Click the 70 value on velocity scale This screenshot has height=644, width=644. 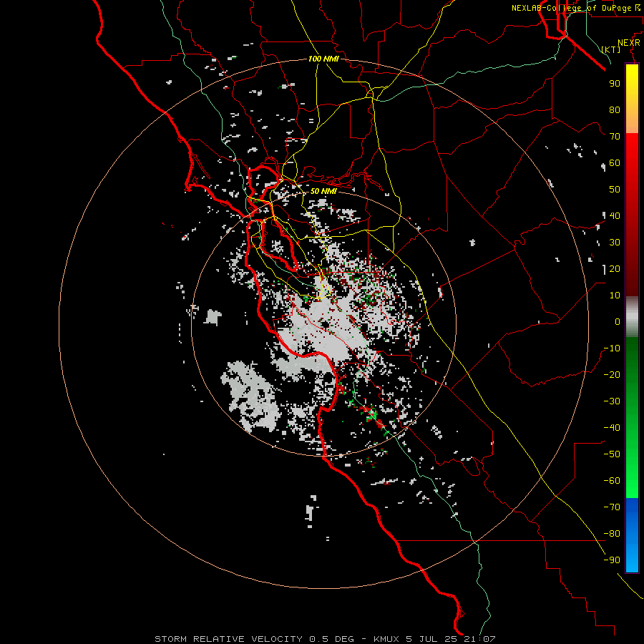[x=615, y=137]
